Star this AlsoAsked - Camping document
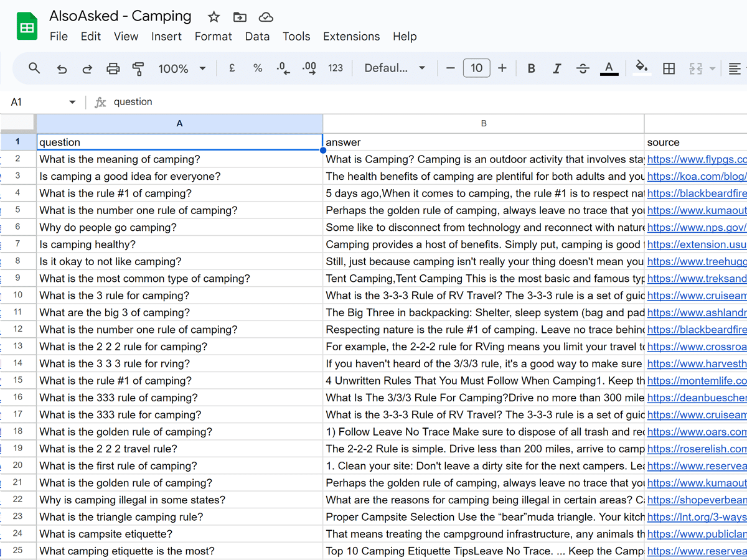747x560 pixels. click(x=214, y=17)
